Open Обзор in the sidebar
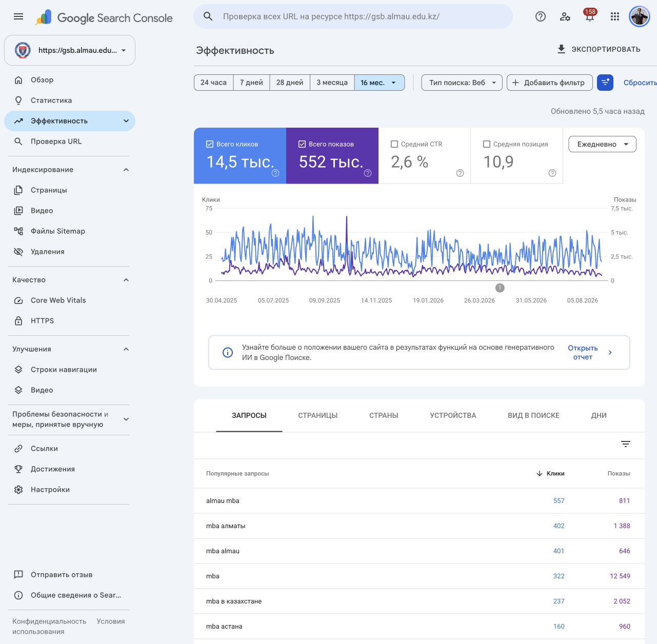 point(70,80)
